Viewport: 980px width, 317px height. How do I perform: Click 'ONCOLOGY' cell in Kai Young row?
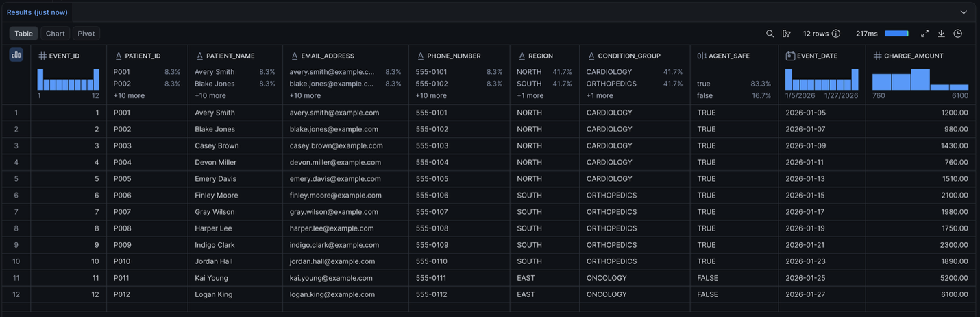[x=635, y=278]
